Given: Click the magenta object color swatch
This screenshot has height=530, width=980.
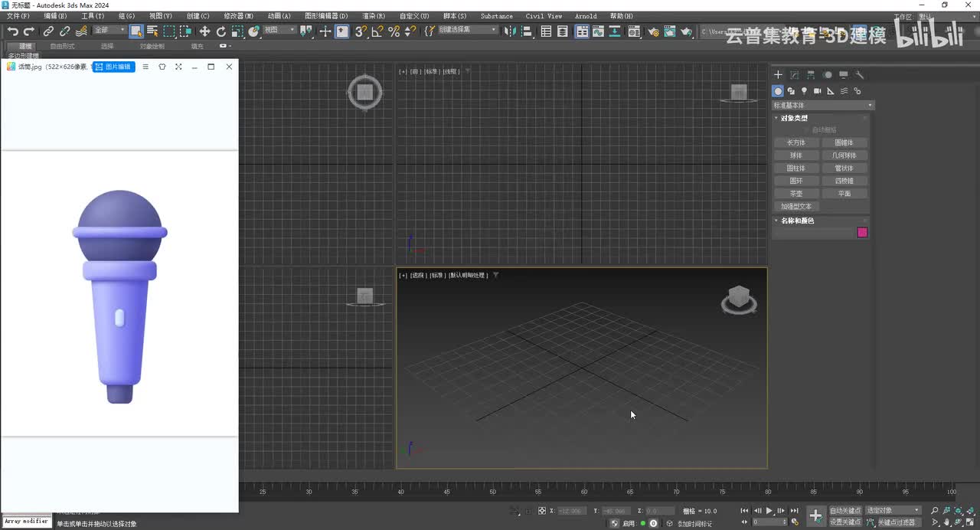Looking at the screenshot, I should (862, 233).
